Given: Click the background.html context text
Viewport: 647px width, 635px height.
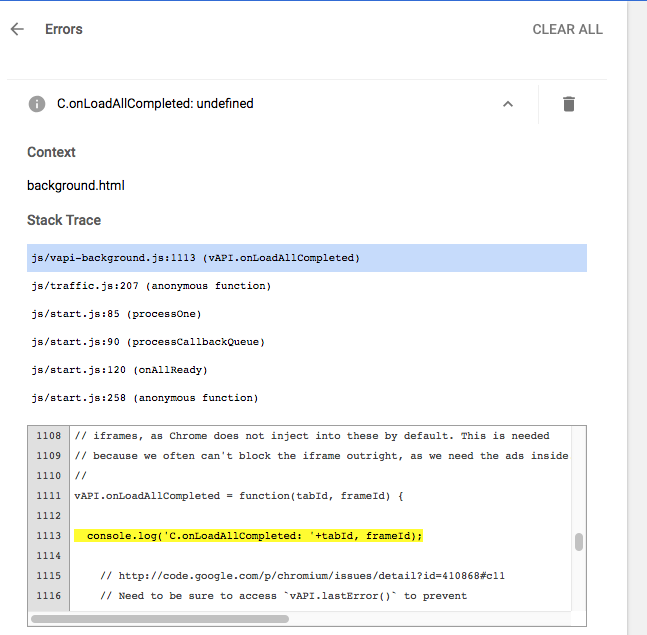Looking at the screenshot, I should (x=76, y=186).
